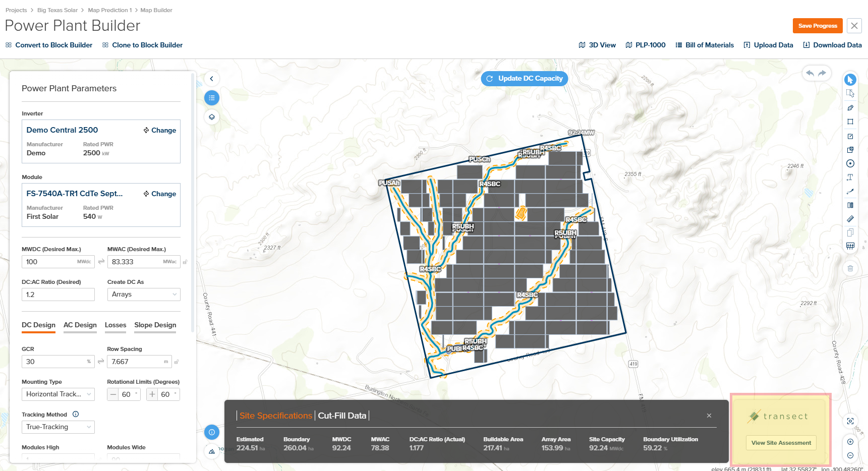
Task: Decrease the rotational limit with minus stepper
Action: [x=112, y=394]
